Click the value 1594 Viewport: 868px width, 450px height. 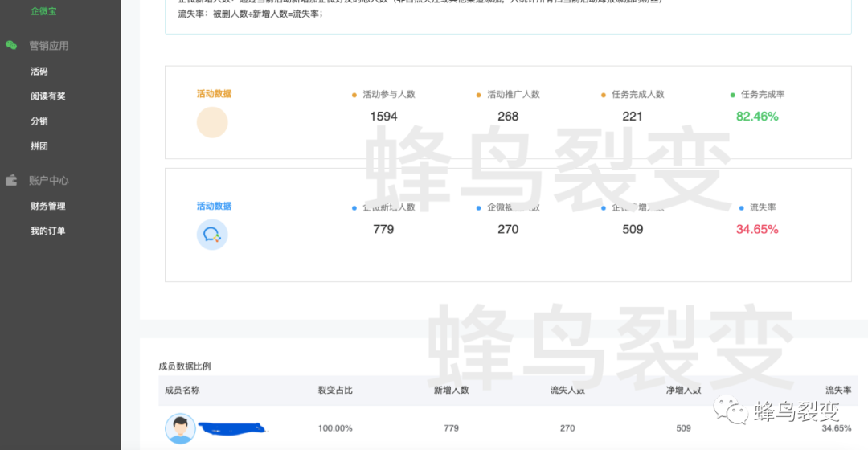pyautogui.click(x=383, y=117)
